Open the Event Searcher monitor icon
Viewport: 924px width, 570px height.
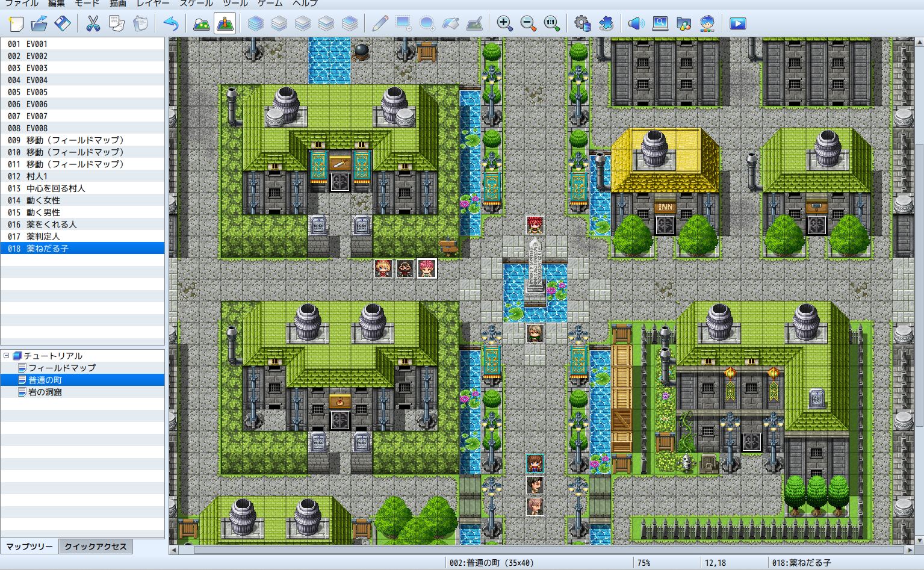pos(660,23)
